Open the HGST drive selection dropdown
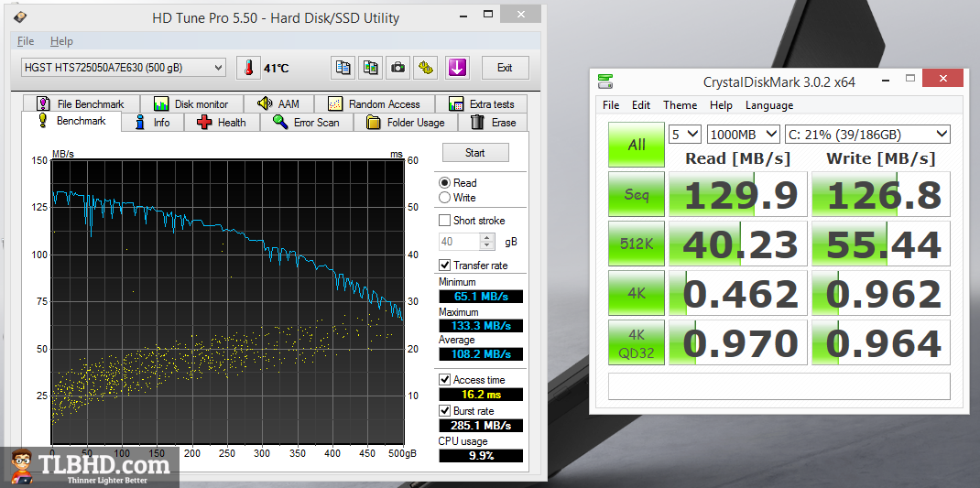The image size is (980, 488). click(x=123, y=68)
